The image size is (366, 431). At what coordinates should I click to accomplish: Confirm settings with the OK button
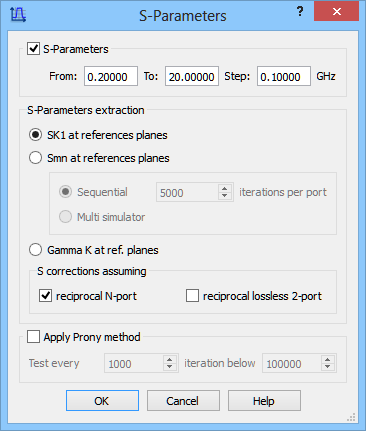(x=102, y=401)
